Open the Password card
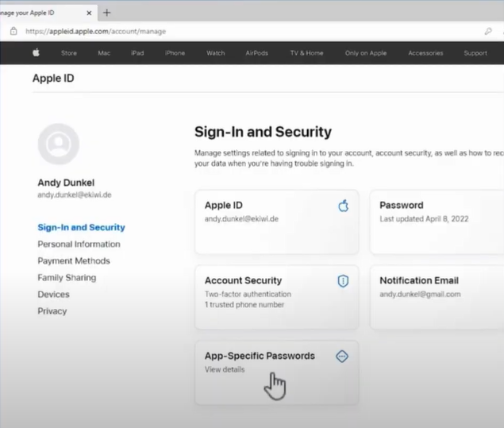The width and height of the screenshot is (504, 428). 437,222
